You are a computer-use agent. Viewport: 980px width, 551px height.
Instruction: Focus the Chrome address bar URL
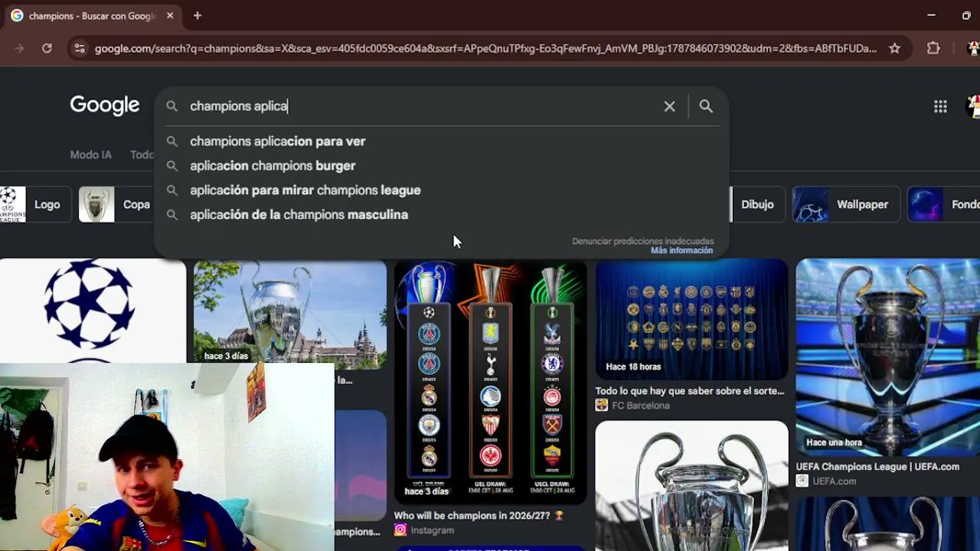click(x=485, y=48)
